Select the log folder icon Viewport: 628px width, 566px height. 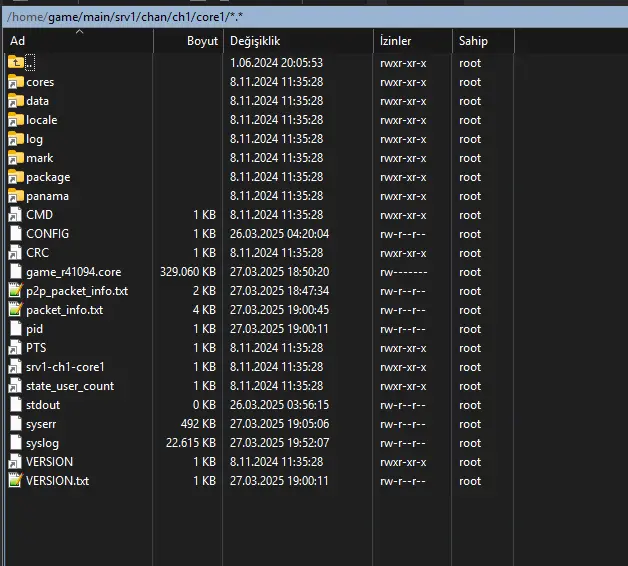pyautogui.click(x=16, y=139)
